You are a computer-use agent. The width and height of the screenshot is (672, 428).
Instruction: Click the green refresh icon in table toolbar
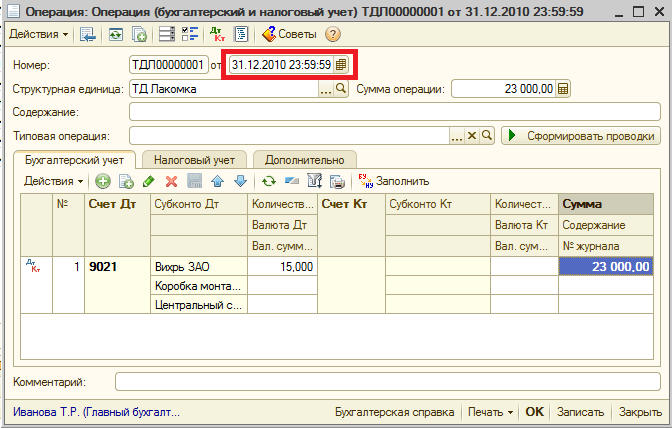click(268, 181)
